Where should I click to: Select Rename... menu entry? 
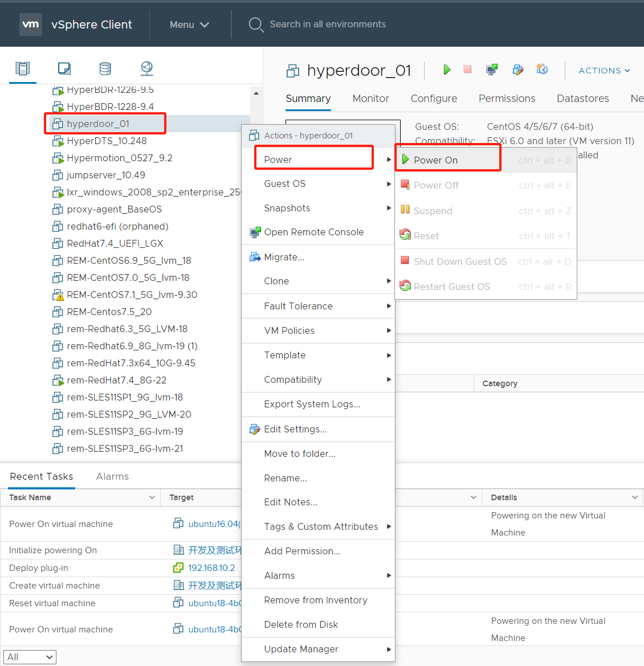coord(318,478)
